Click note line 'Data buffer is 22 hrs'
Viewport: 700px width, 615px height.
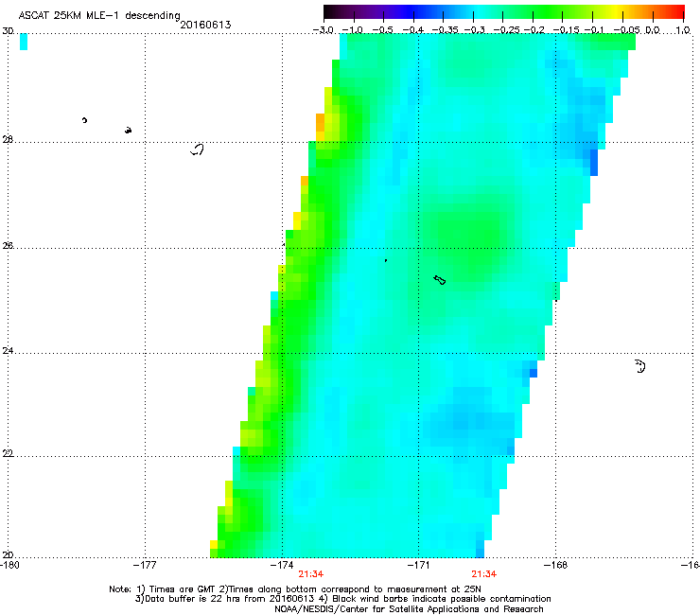(x=342, y=599)
